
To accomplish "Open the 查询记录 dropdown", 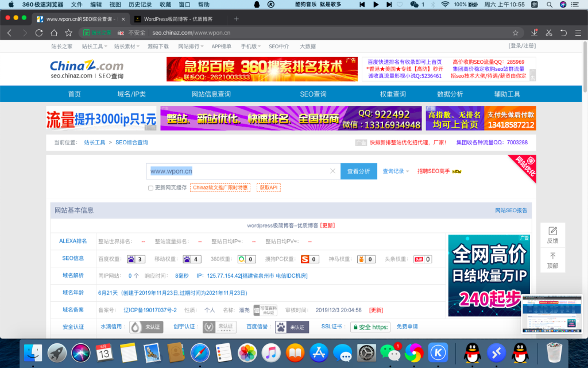I will [393, 171].
